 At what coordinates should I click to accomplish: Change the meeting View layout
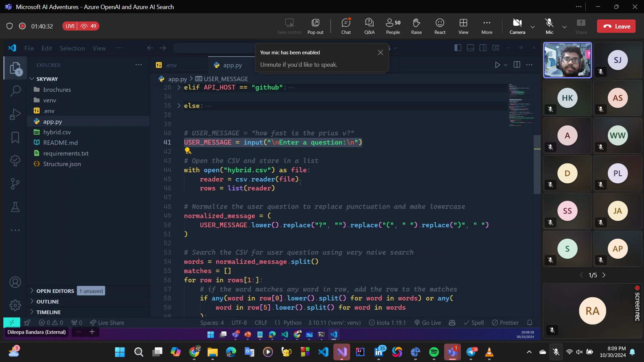point(463,26)
